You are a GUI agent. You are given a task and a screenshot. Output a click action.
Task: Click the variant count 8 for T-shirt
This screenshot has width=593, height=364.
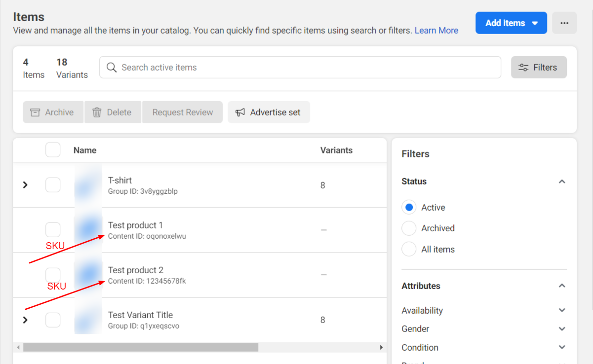coord(322,185)
